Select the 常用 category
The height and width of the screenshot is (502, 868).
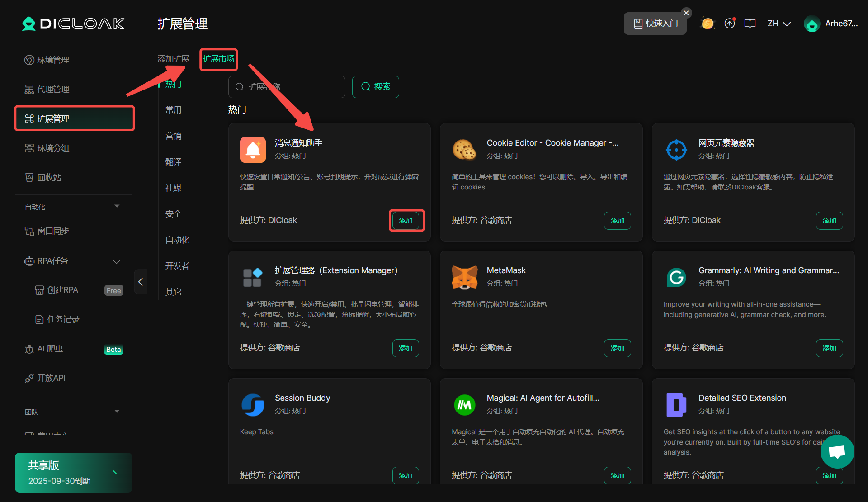point(173,110)
